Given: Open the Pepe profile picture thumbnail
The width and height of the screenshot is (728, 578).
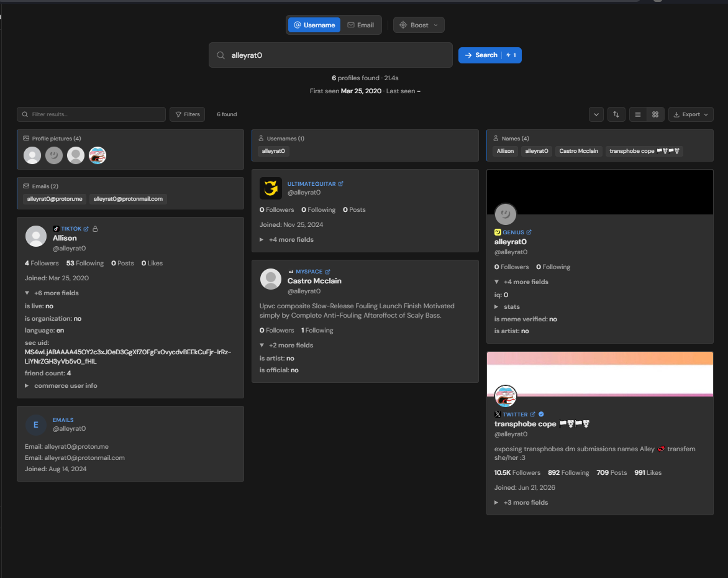Looking at the screenshot, I should (x=98, y=155).
